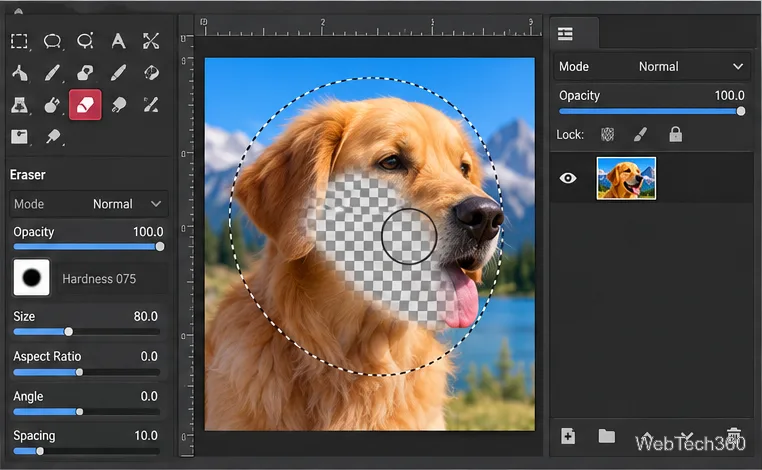Screen dimensions: 762x470
Task: Select the dog layer thumbnail
Action: [626, 178]
